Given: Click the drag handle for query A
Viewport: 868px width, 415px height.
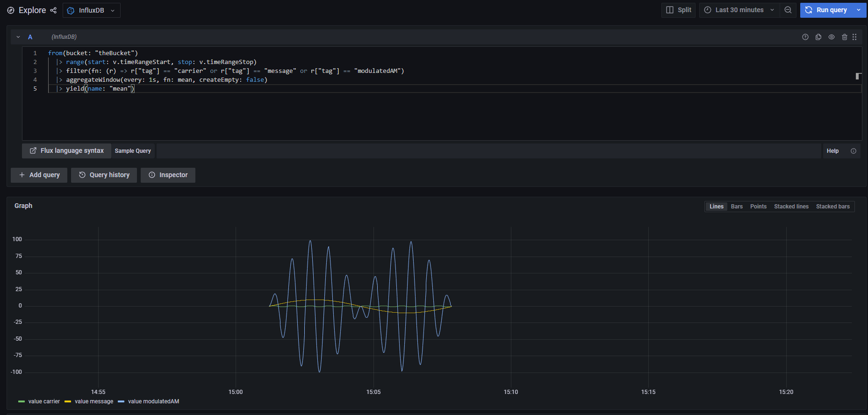Looking at the screenshot, I should point(854,37).
